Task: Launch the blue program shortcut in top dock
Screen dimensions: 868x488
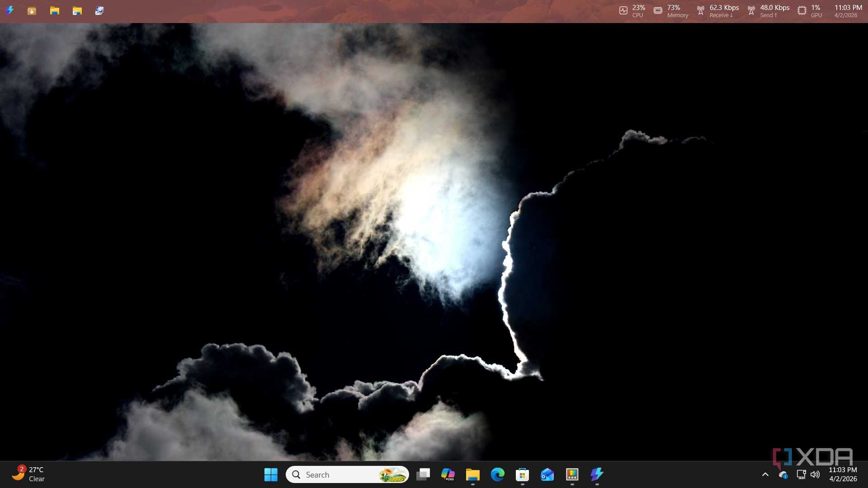Action: (99, 11)
